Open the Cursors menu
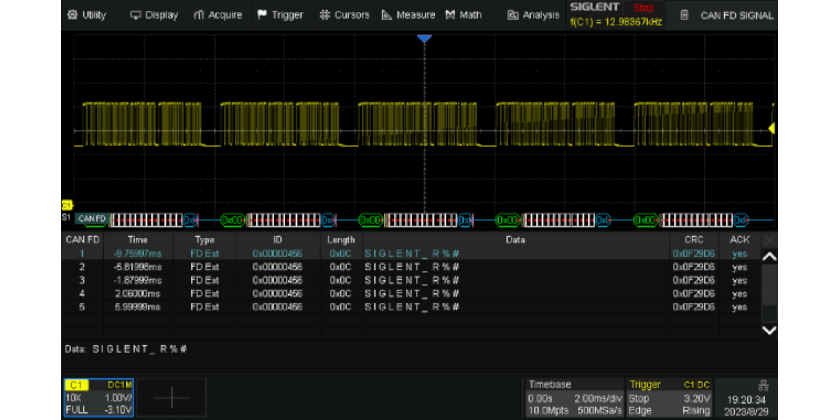This screenshot has width=840, height=420. 344,15
